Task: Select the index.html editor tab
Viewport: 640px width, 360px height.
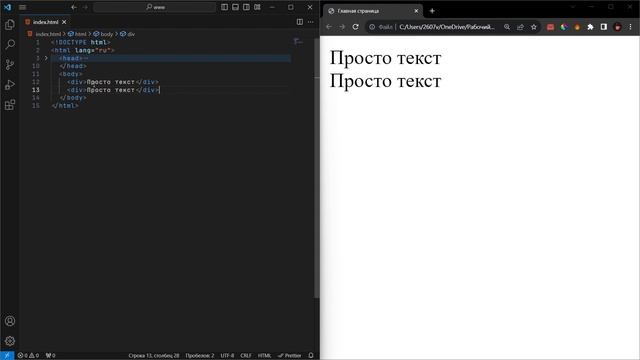Action: [x=46, y=22]
